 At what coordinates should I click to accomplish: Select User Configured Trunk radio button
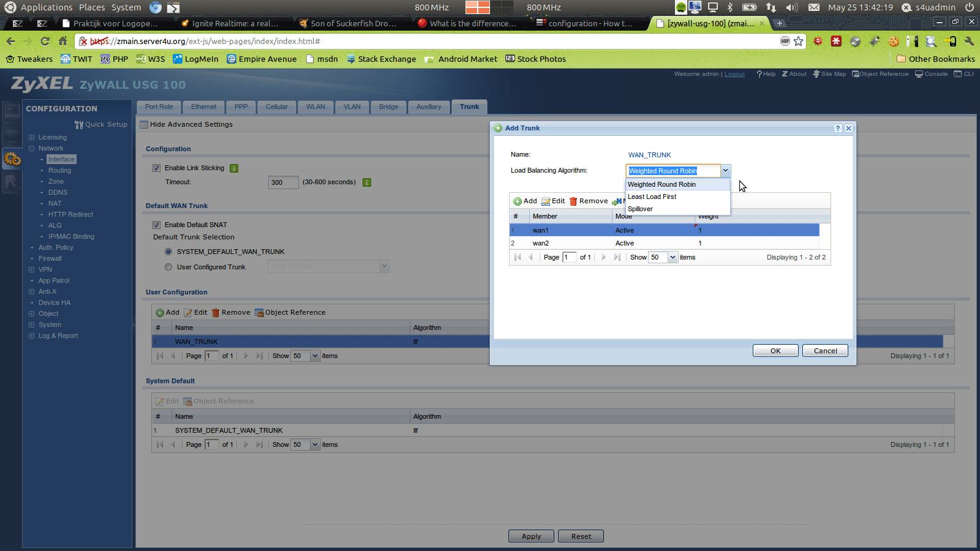tap(168, 267)
